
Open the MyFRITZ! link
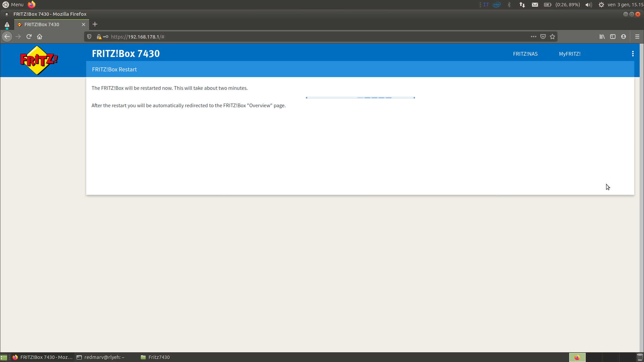tap(570, 54)
